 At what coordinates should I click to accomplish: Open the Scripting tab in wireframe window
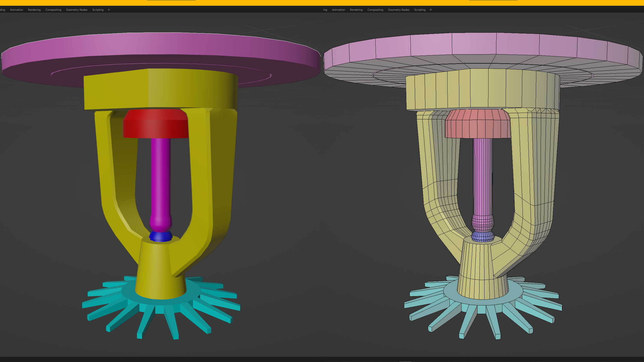coord(420,10)
